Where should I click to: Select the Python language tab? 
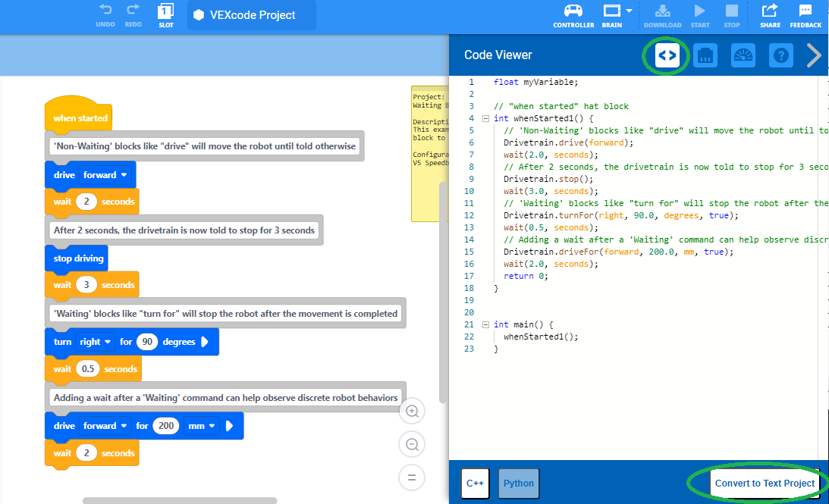coord(519,484)
